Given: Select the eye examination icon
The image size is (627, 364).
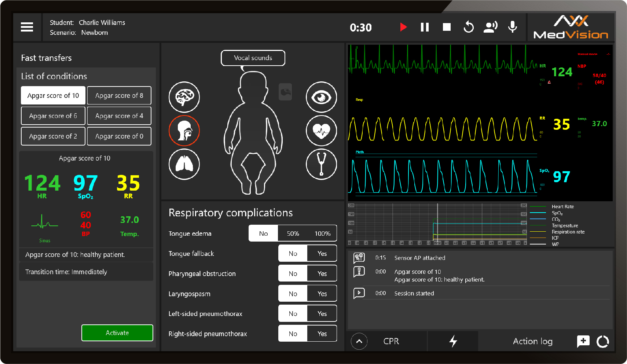Looking at the screenshot, I should click(x=321, y=97).
